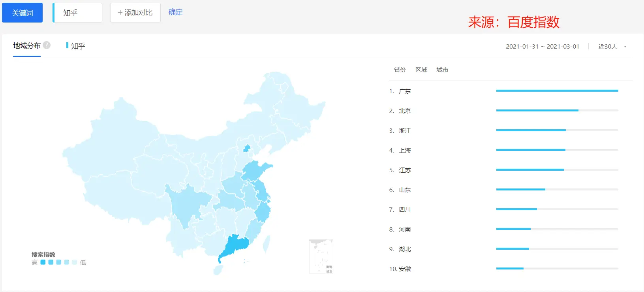The height and width of the screenshot is (292, 644).
Task: Click the 安徽 index progress bar
Action: [x=557, y=269]
